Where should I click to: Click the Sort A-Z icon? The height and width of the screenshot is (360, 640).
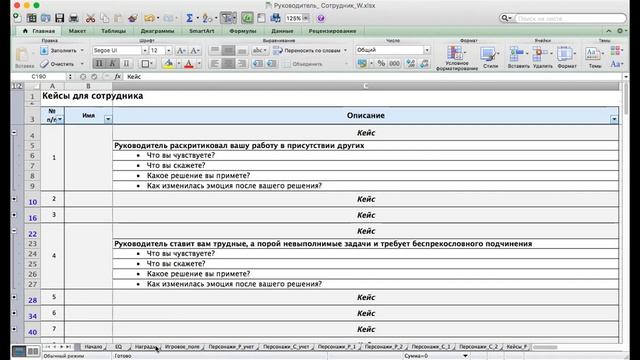207,18
